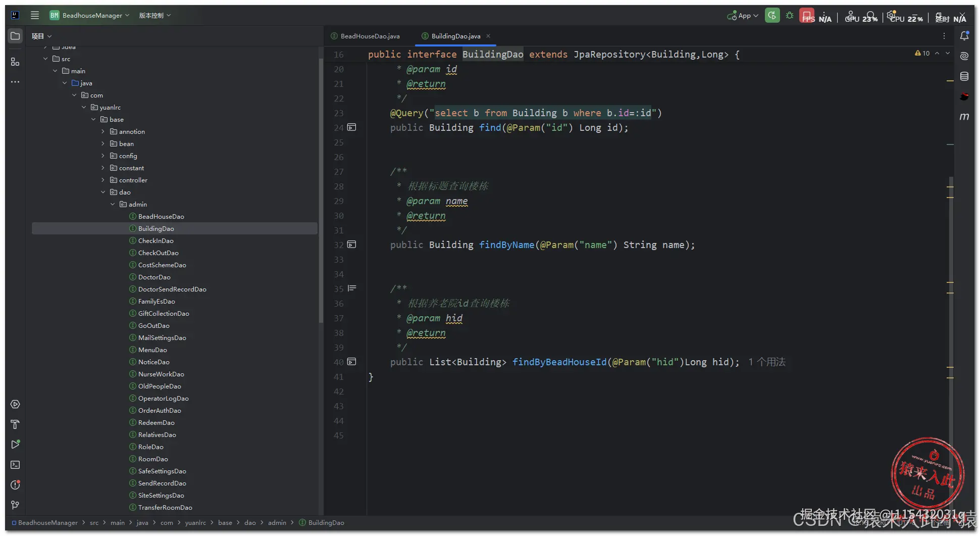Open the Git tool window

tap(15, 505)
